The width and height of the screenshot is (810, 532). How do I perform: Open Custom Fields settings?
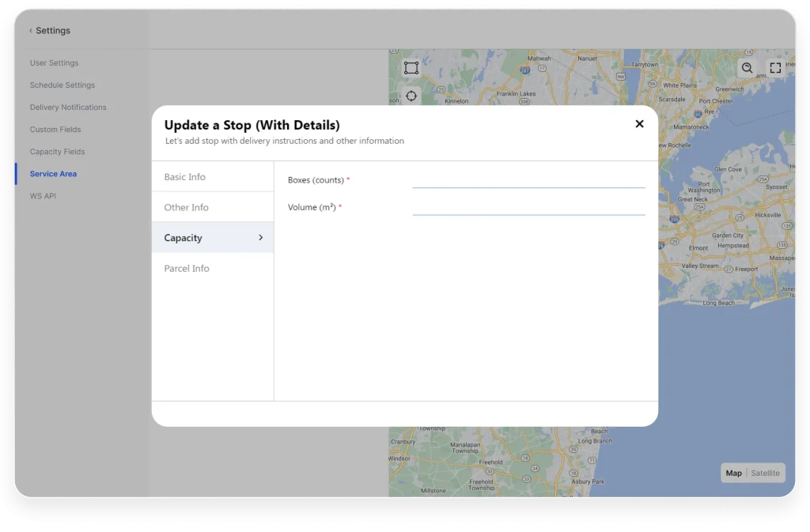pos(55,130)
